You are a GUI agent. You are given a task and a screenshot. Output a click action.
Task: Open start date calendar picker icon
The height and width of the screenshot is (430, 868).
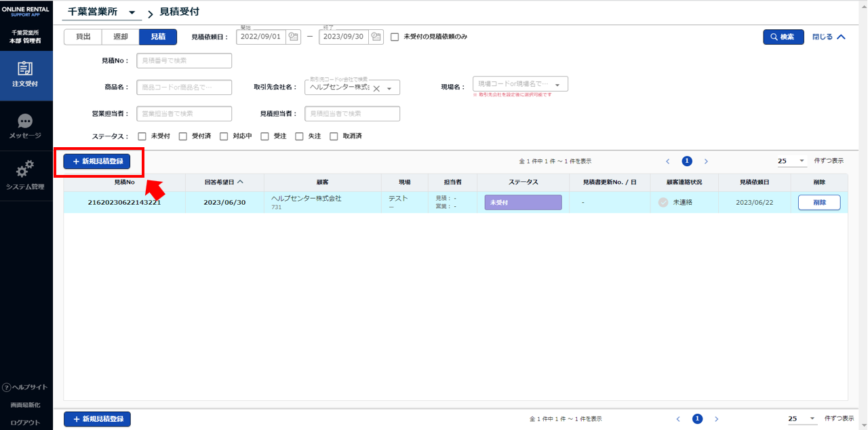click(293, 37)
